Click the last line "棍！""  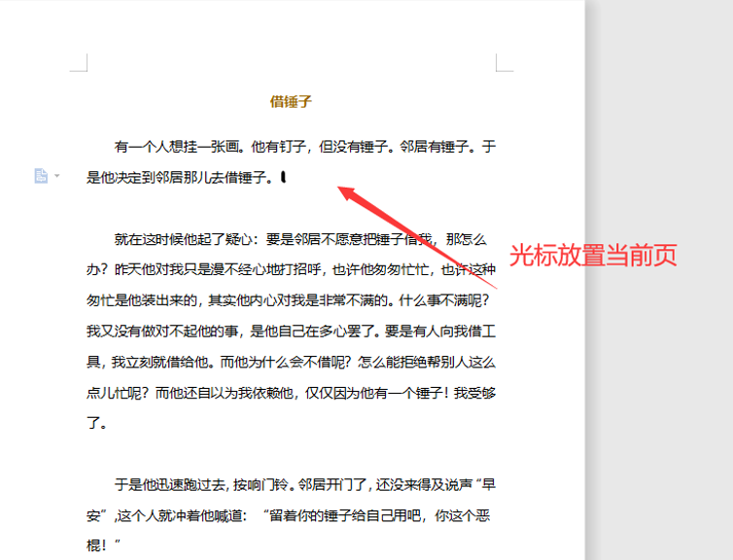point(104,545)
